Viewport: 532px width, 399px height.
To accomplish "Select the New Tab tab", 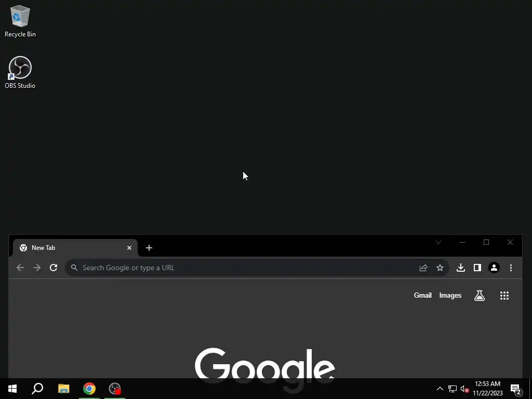I will [x=75, y=248].
